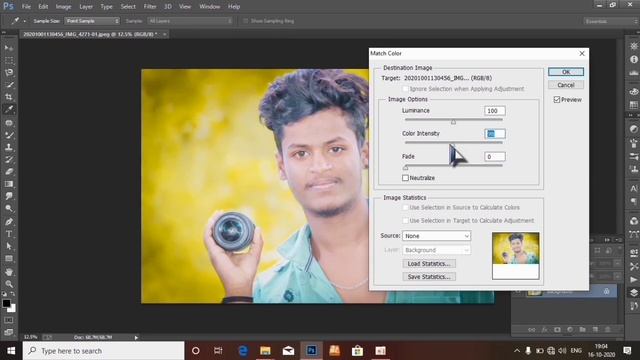640x360 pixels.
Task: Toggle Quick Mask mode icon
Action: tap(9, 320)
